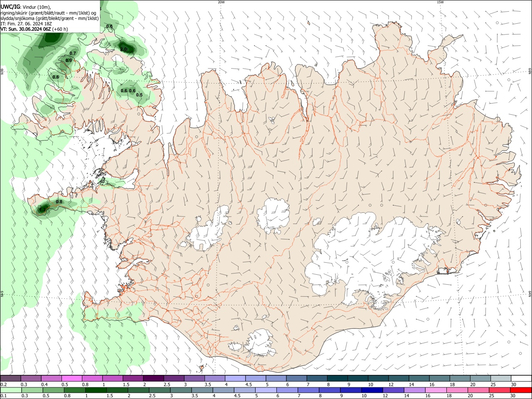Click the dark teal swatch at 8 in top row

[x=337, y=379]
